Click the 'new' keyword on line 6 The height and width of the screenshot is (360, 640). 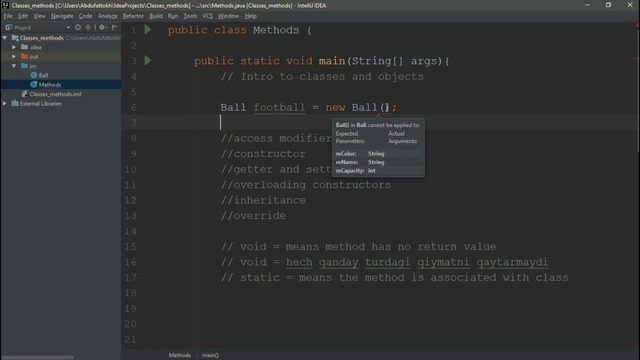point(335,107)
